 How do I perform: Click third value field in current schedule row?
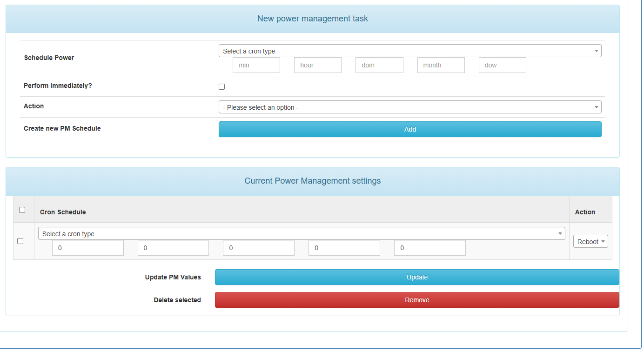tap(259, 248)
